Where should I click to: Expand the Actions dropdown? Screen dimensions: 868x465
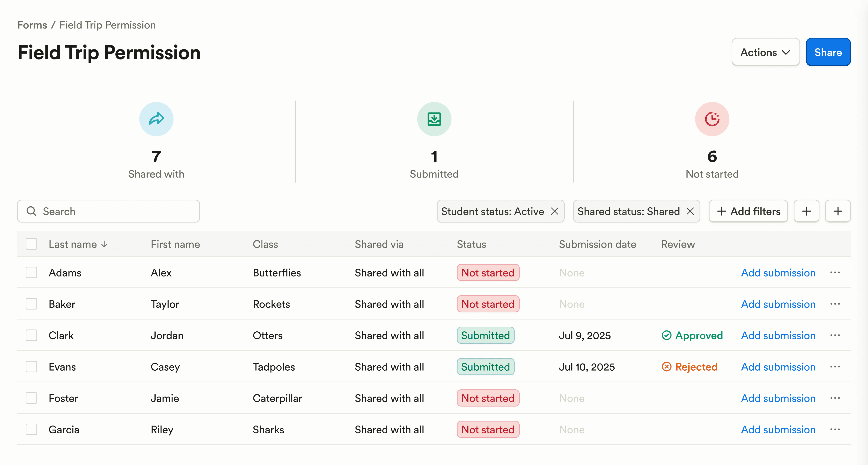pos(765,52)
